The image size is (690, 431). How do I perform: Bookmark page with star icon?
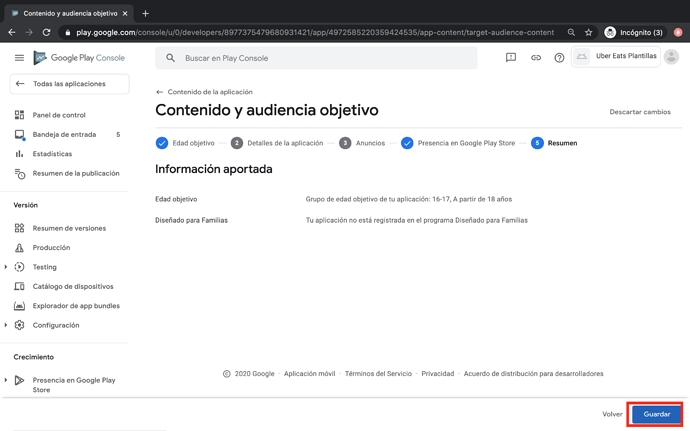[x=588, y=32]
